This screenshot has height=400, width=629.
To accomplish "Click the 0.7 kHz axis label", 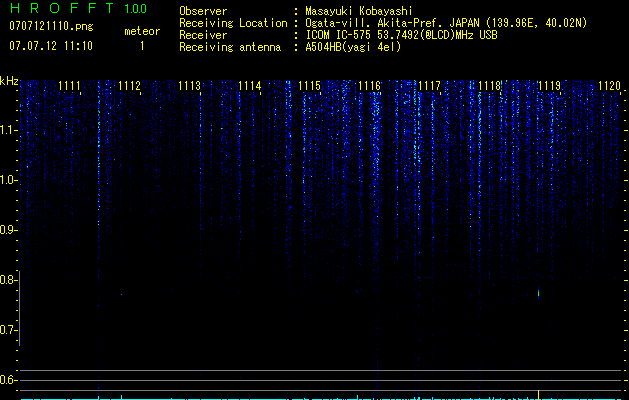I will point(8,330).
